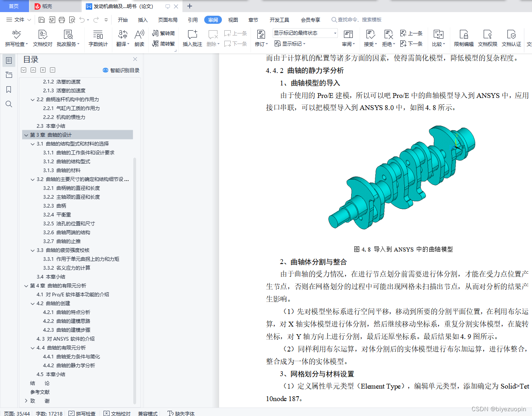The width and height of the screenshot is (532, 416).
Task: Click the save icon in quick access bar
Action: click(41, 20)
